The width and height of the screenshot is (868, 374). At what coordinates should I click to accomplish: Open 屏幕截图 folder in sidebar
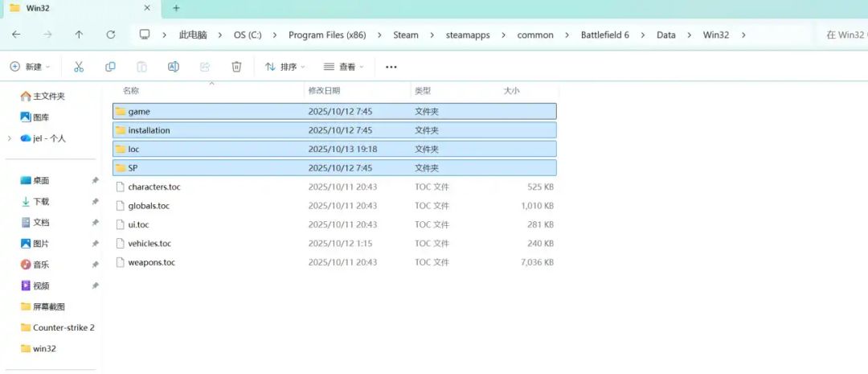(x=43, y=307)
